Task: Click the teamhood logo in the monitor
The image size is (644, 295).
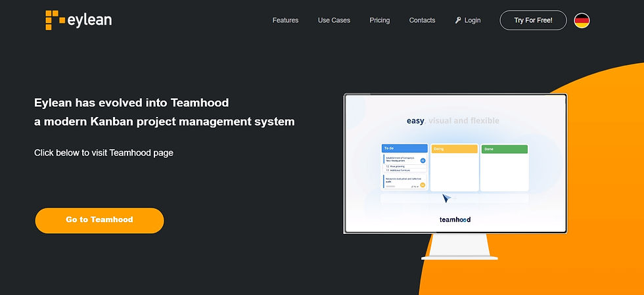Action: [x=455, y=219]
